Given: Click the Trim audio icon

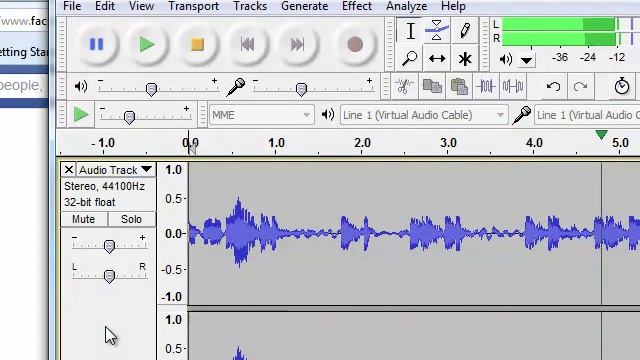Looking at the screenshot, I should point(486,87).
